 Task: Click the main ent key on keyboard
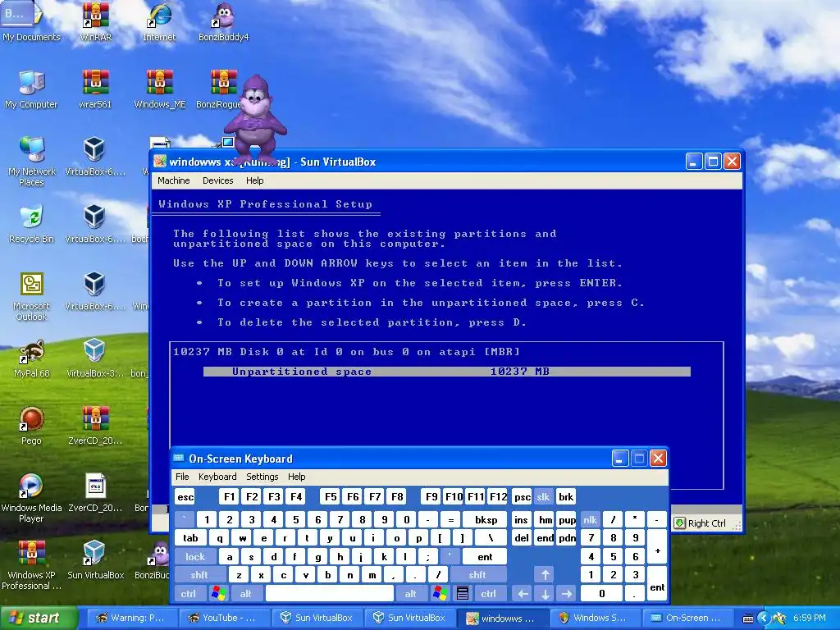485,557
